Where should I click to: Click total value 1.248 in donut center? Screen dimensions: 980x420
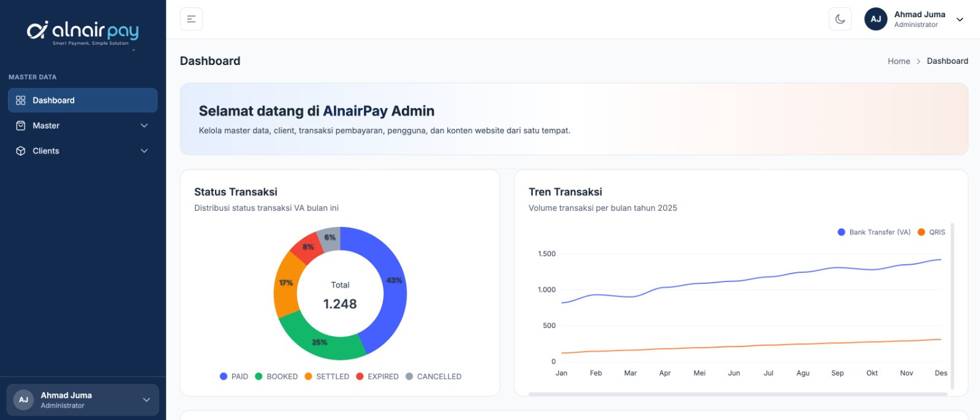(340, 304)
